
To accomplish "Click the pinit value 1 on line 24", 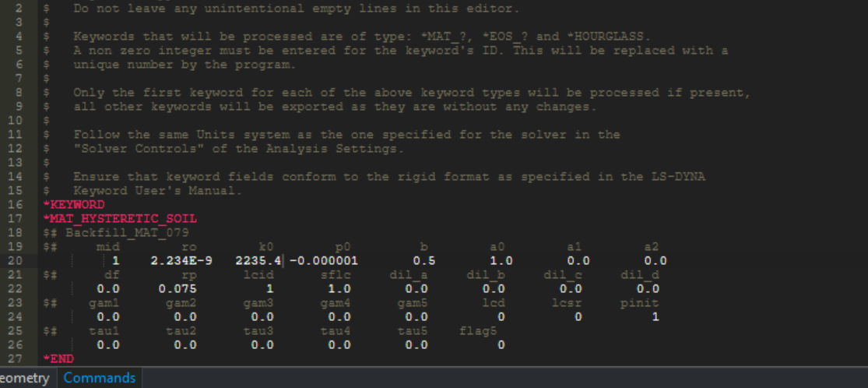I will [x=655, y=317].
